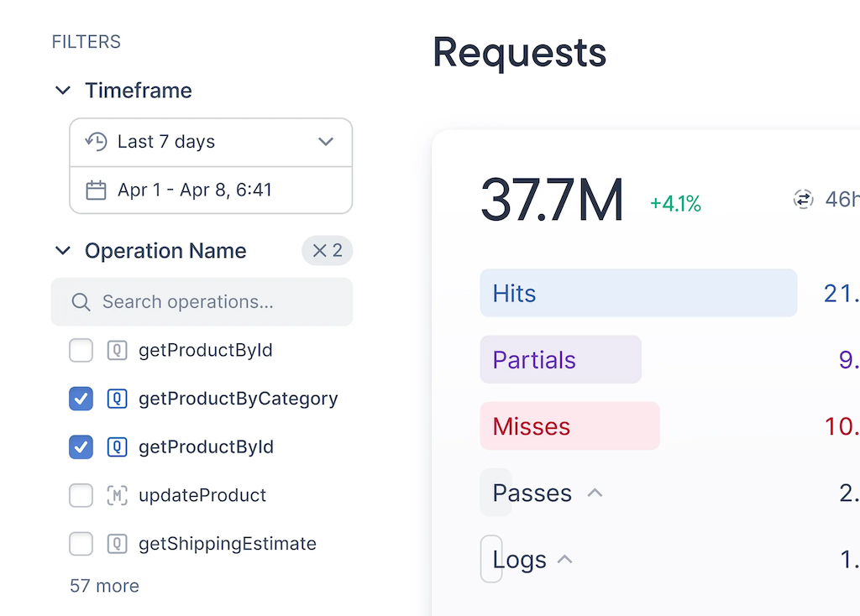This screenshot has height=616, width=860.
Task: Expand the Logs row chevron
Action: (x=565, y=560)
